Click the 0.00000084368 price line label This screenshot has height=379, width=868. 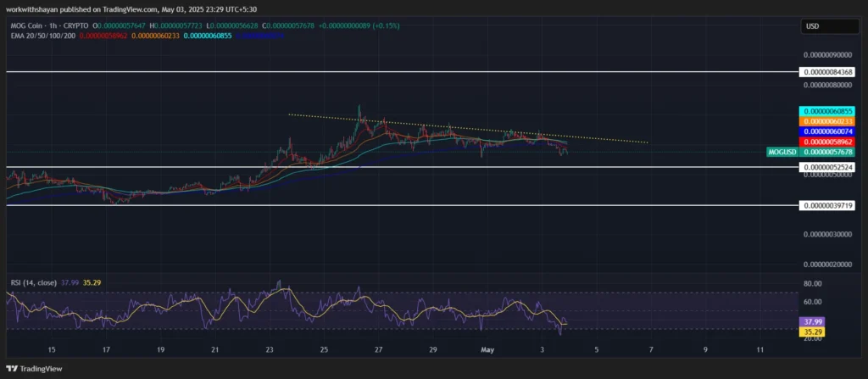click(829, 72)
